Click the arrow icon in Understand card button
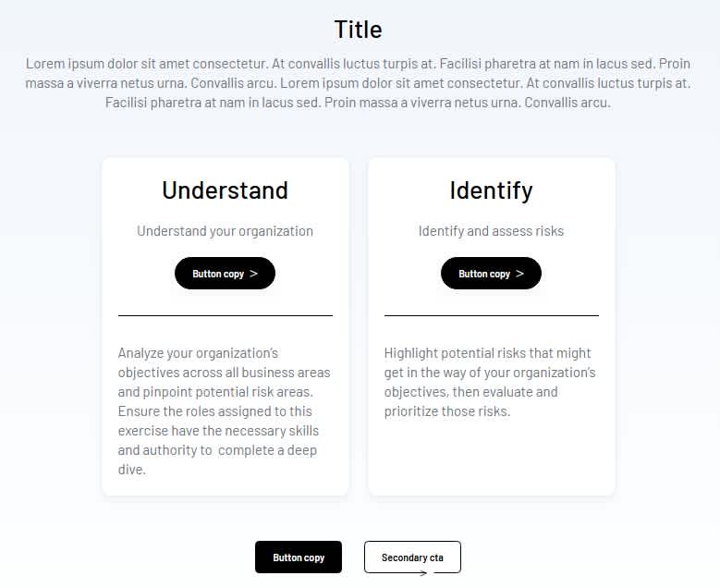 [253, 274]
